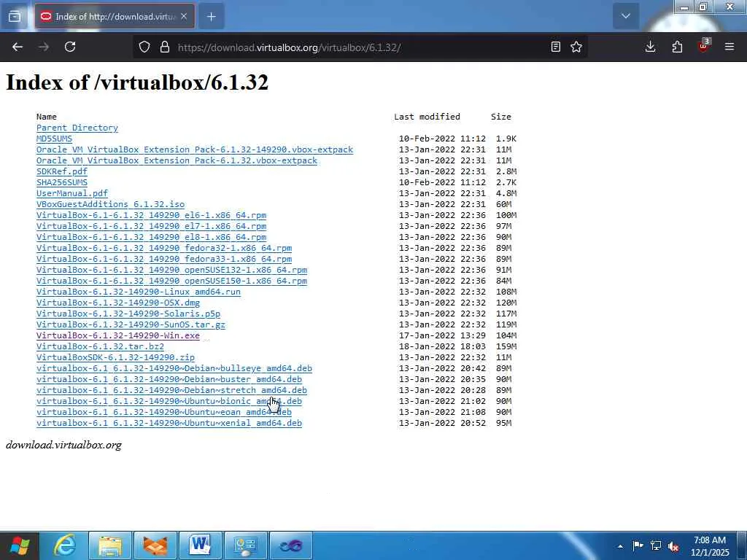Download VirtualBox SunOS.tar.gz archive

point(131,324)
